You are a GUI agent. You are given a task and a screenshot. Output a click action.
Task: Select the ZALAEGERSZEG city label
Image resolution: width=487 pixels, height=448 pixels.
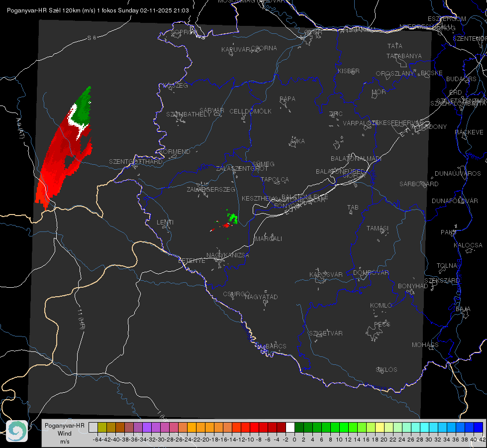(211, 189)
